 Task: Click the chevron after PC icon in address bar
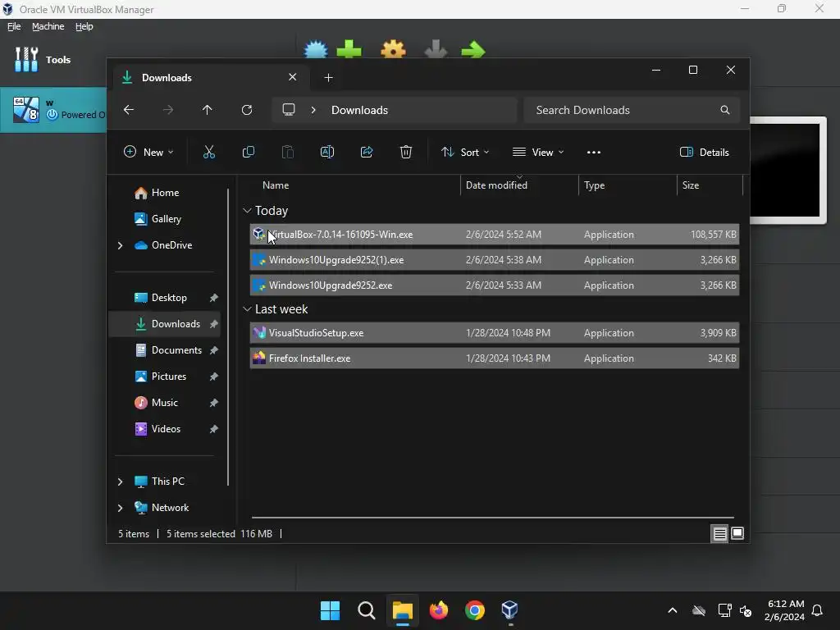click(x=313, y=110)
